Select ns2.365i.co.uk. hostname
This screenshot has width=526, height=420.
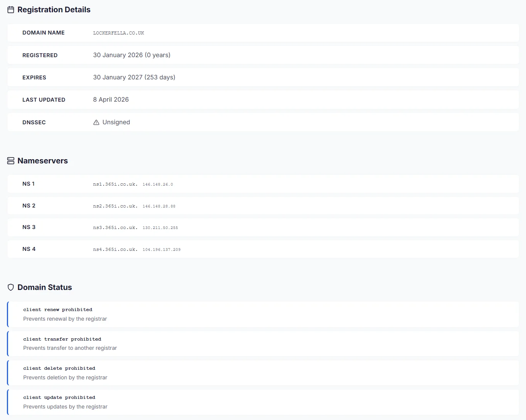115,206
